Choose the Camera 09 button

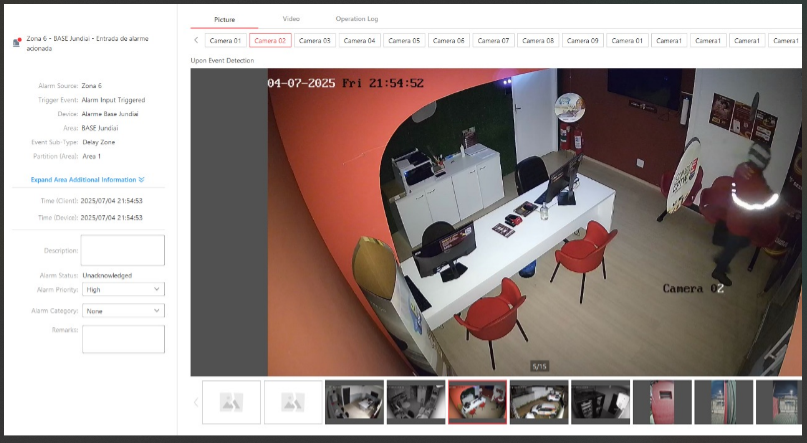[582, 41]
